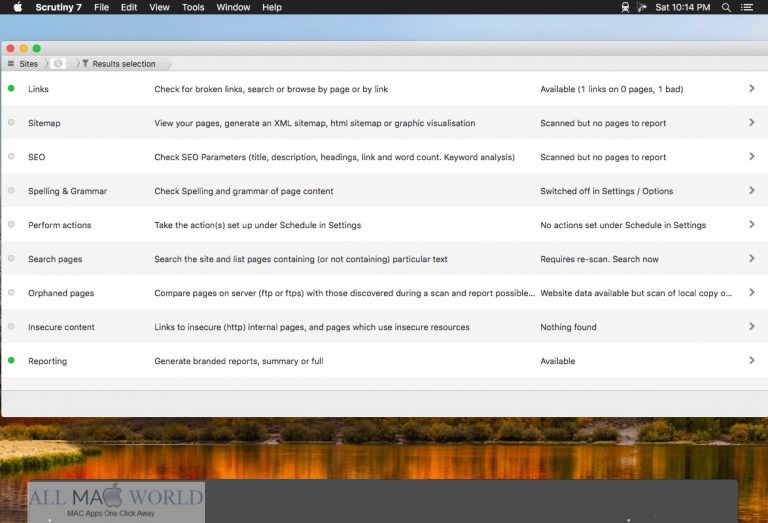Open the SEO row chevron
Image resolution: width=768 pixels, height=523 pixels.
(752, 156)
